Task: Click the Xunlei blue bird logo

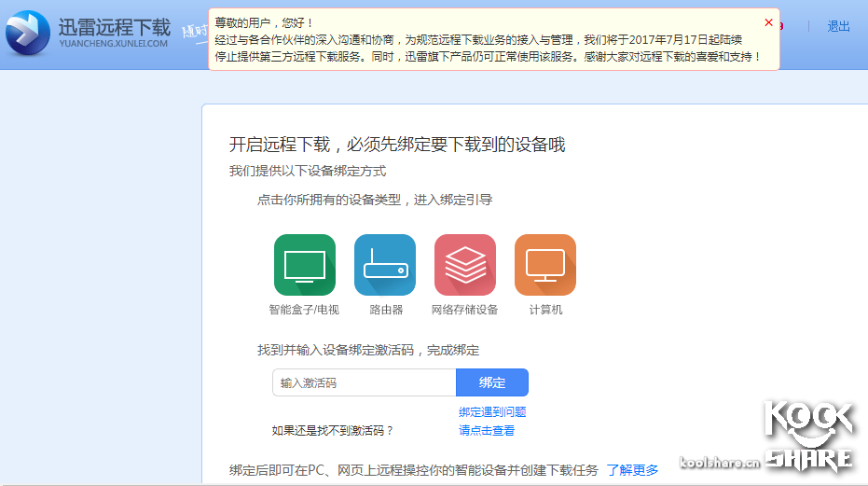Action: [x=28, y=35]
